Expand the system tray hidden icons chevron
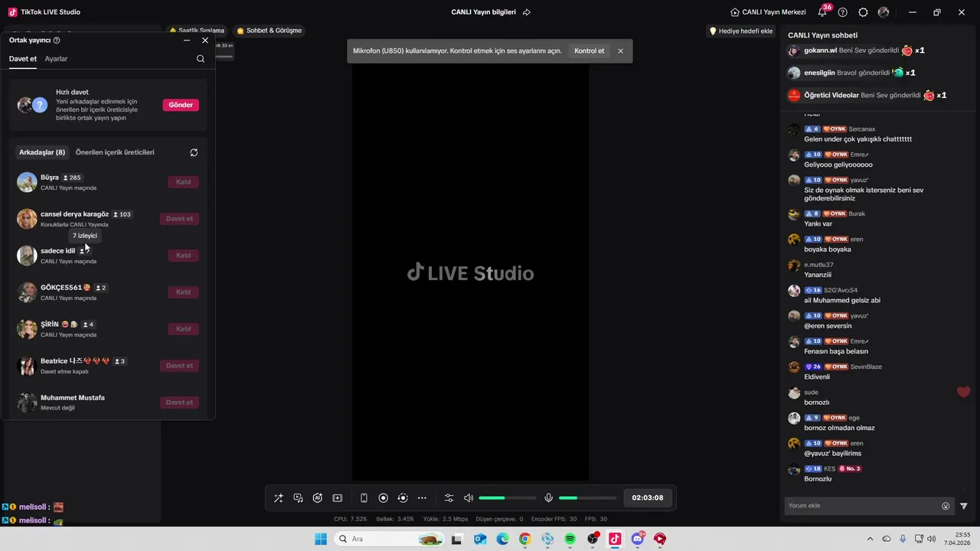This screenshot has height=551, width=980. point(870,539)
